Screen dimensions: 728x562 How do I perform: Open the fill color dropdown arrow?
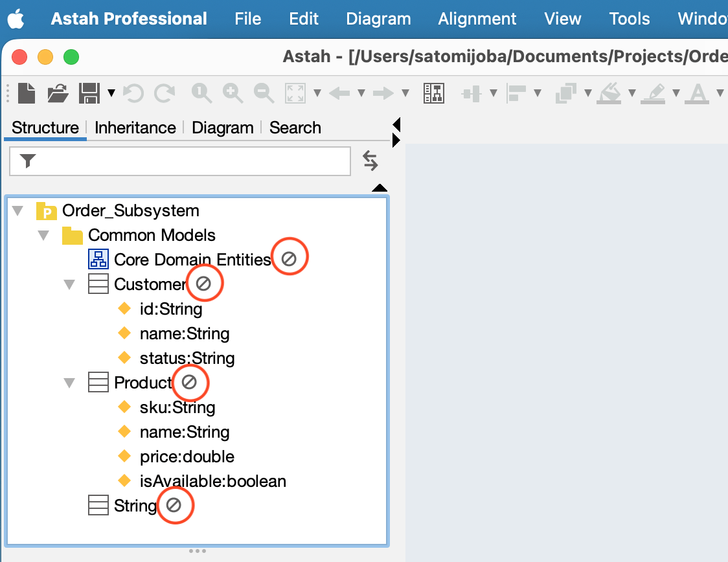[632, 93]
